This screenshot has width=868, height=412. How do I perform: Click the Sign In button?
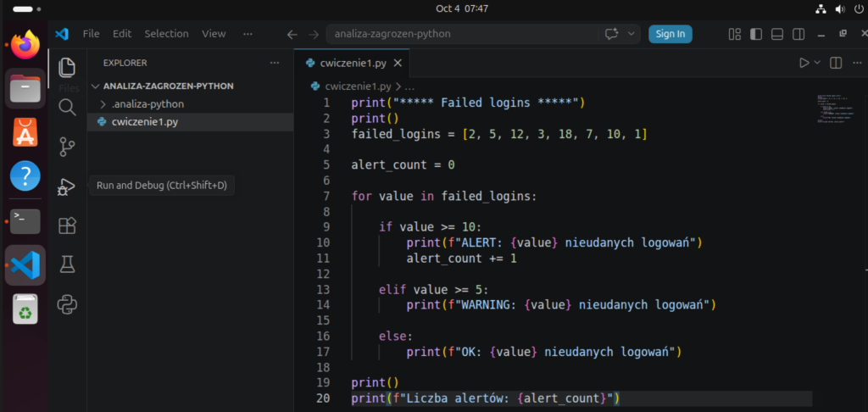click(670, 34)
